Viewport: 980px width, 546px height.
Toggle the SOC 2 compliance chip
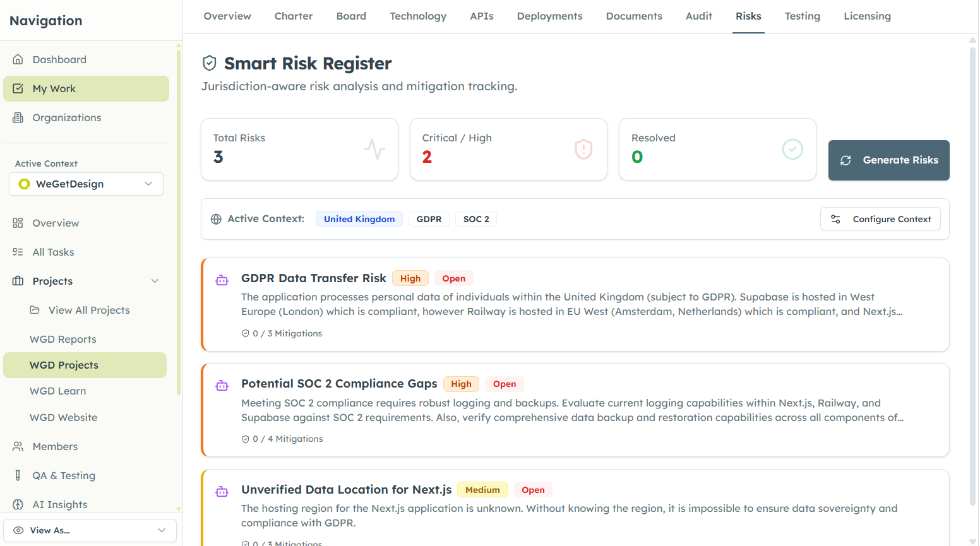click(x=476, y=218)
